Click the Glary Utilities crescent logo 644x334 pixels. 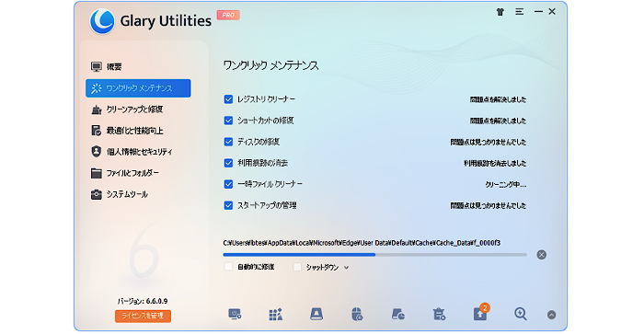coord(102,21)
